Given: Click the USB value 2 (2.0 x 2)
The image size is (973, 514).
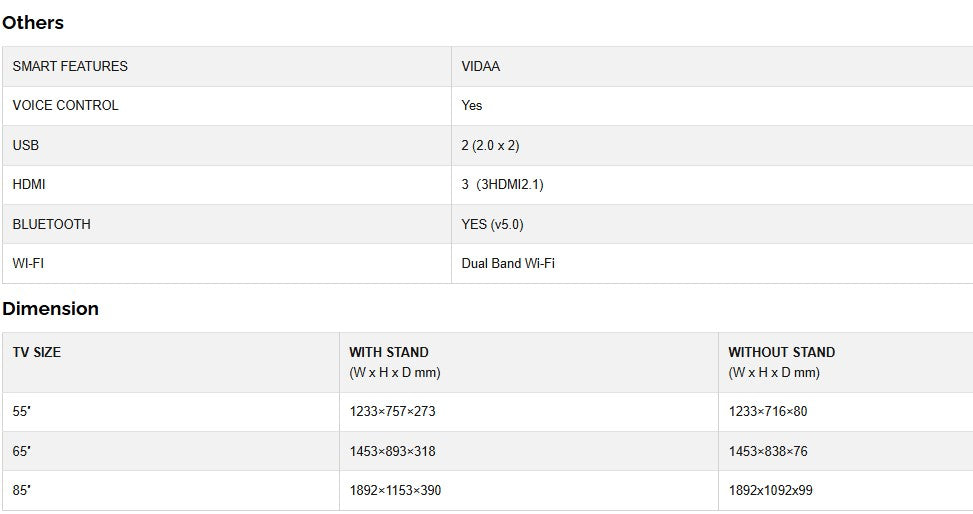Looking at the screenshot, I should pyautogui.click(x=490, y=145).
